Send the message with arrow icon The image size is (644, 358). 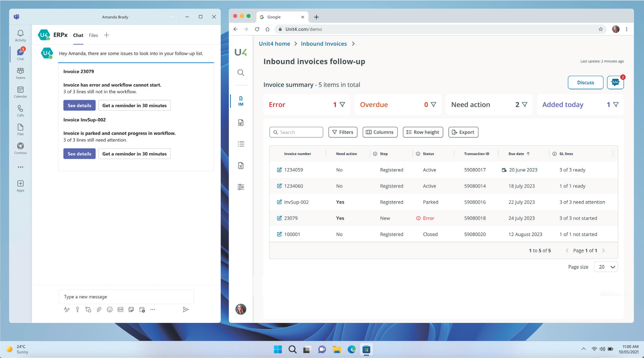(x=186, y=309)
